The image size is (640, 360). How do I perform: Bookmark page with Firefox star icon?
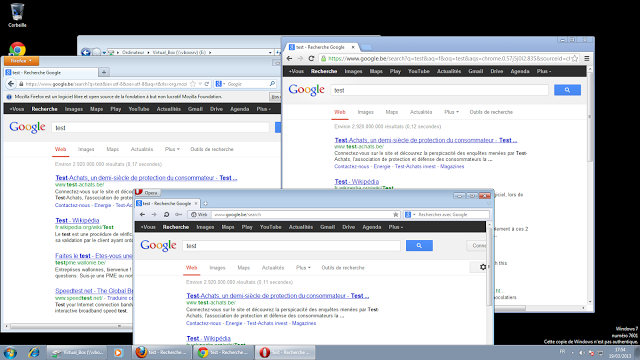[193, 84]
